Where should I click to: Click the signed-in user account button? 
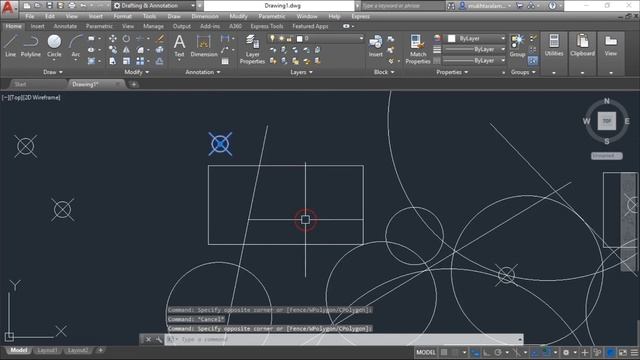point(485,6)
